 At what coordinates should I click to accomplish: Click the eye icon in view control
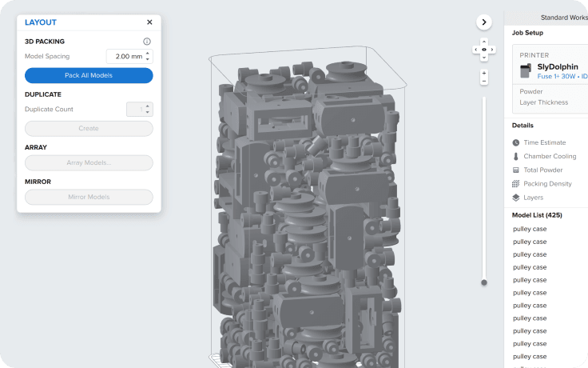[484, 50]
